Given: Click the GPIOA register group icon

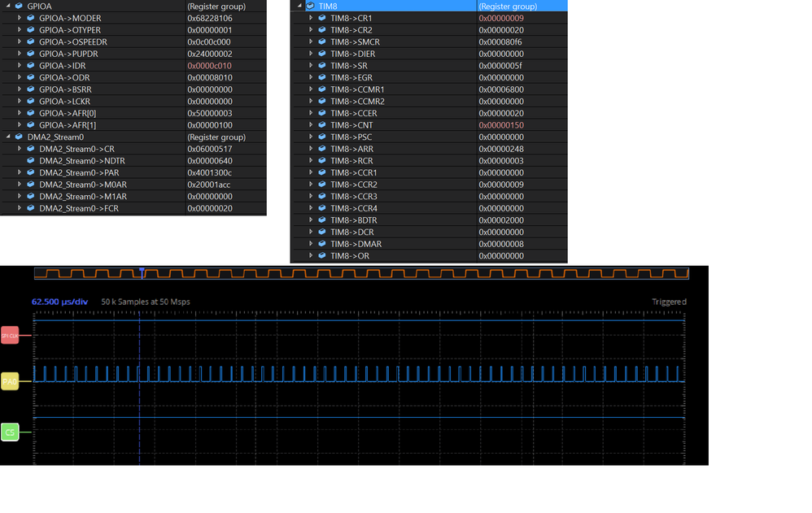Looking at the screenshot, I should (x=18, y=7).
